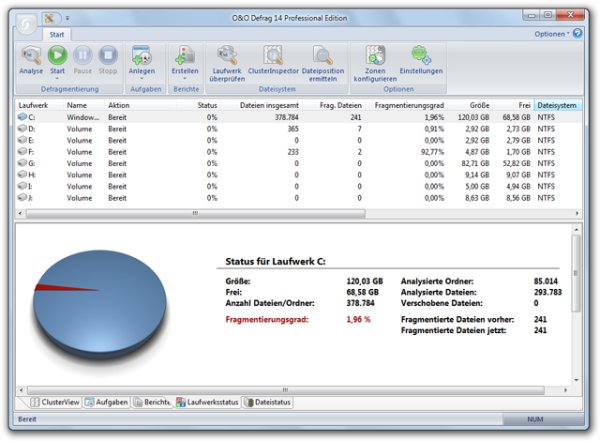Click the H: drive icon
This screenshot has width=600, height=441.
tap(22, 174)
